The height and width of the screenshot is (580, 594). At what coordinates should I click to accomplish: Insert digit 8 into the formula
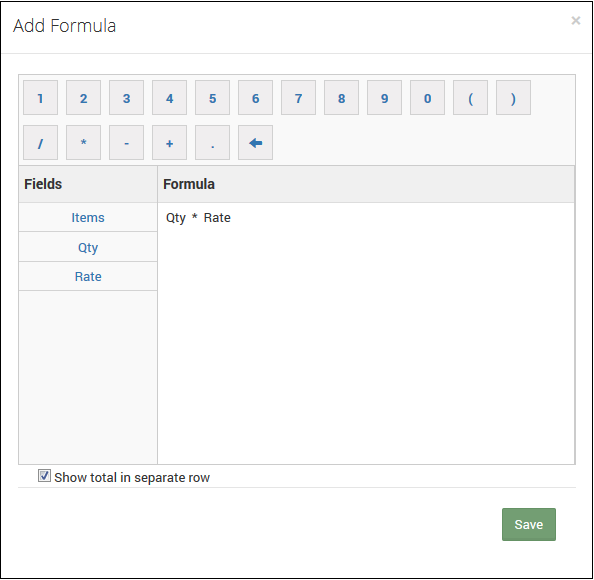click(341, 98)
